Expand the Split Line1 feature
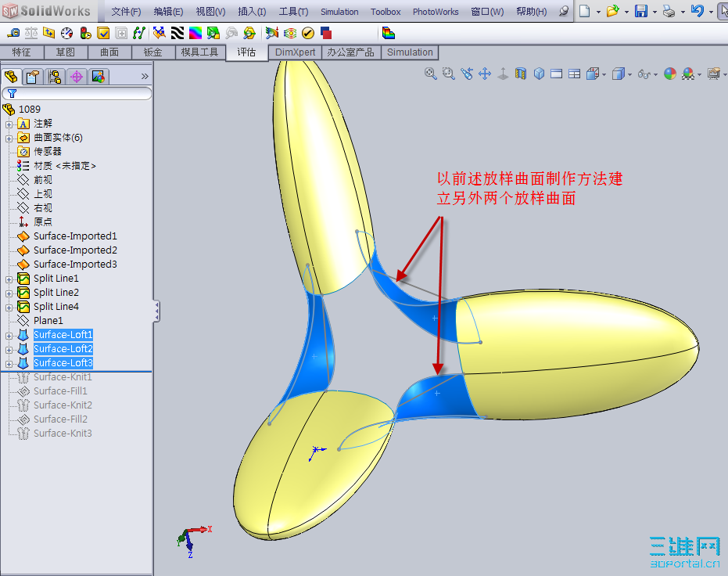 9,279
